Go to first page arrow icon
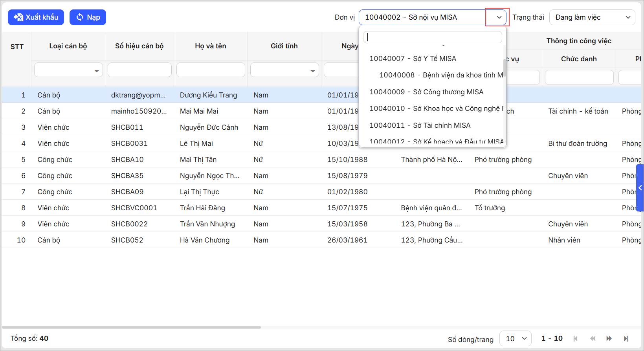This screenshot has height=351, width=644. coord(576,338)
